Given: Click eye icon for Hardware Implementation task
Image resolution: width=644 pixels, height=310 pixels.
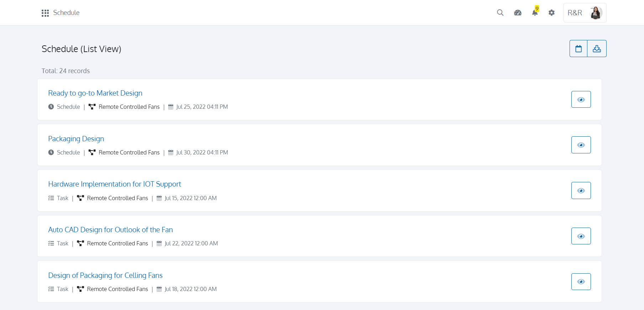Looking at the screenshot, I should (581, 190).
